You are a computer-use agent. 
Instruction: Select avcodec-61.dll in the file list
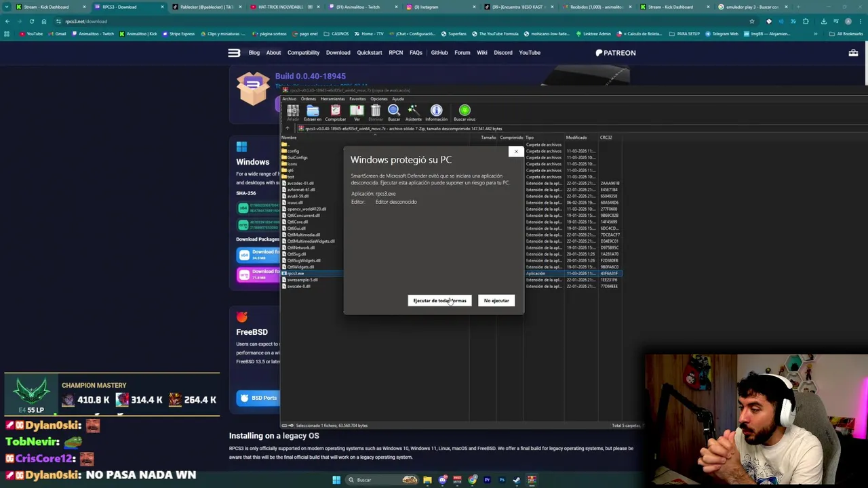300,183
